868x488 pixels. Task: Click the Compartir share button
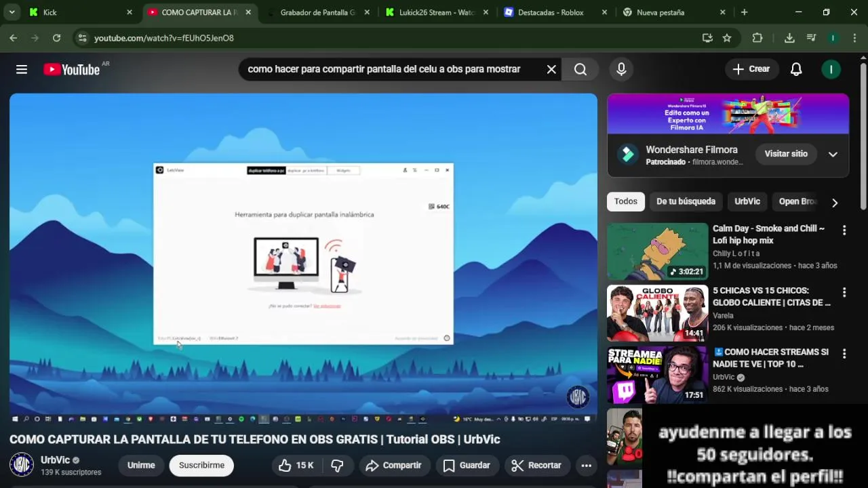[393, 465]
